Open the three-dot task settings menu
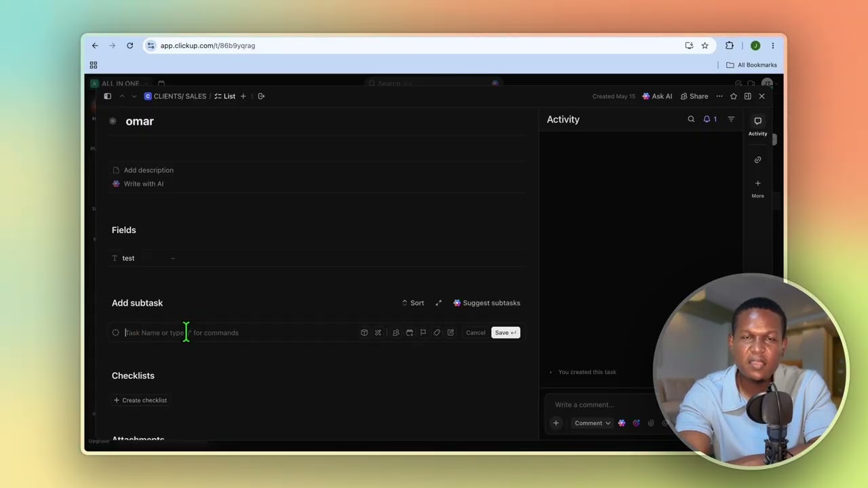This screenshot has width=868, height=488. [719, 96]
